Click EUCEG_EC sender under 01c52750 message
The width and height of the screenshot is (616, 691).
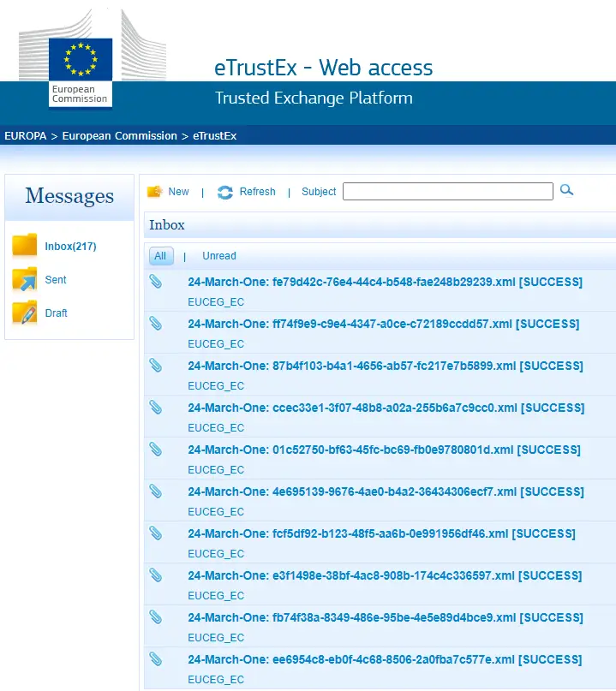(x=216, y=470)
